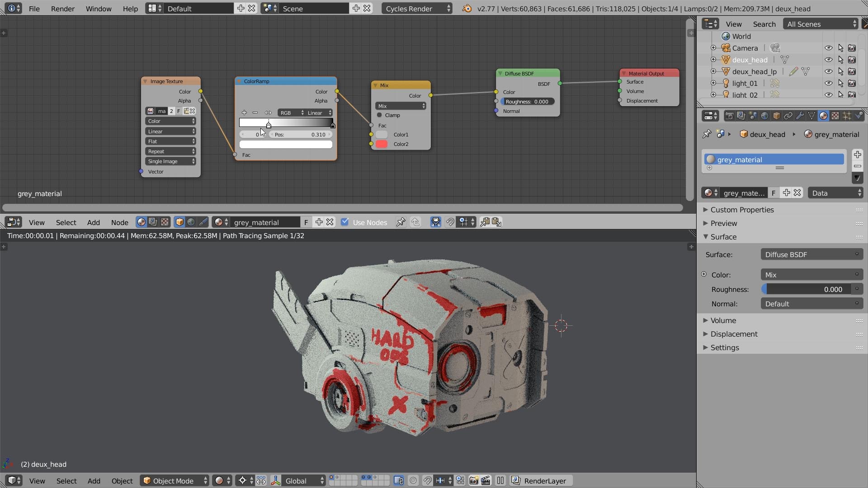This screenshot has width=868, height=488.
Task: Open the All Scenes outliner display dropdown
Action: tap(821, 24)
